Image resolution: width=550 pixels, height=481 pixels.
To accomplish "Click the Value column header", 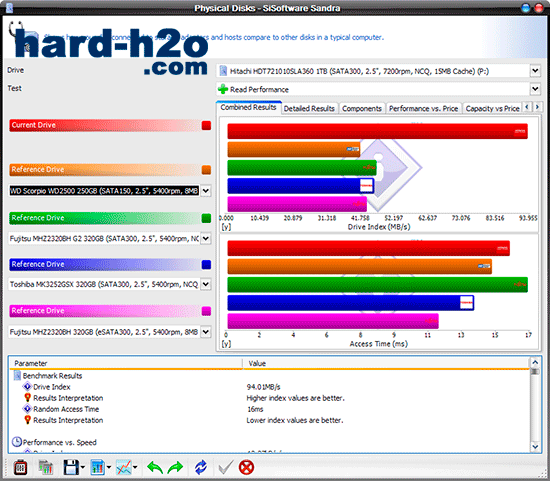I will tap(386, 363).
